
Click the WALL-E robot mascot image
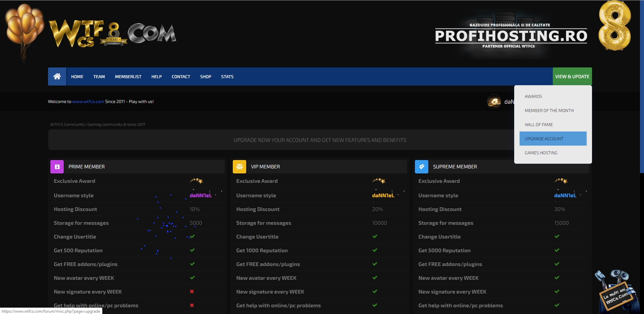point(615,291)
